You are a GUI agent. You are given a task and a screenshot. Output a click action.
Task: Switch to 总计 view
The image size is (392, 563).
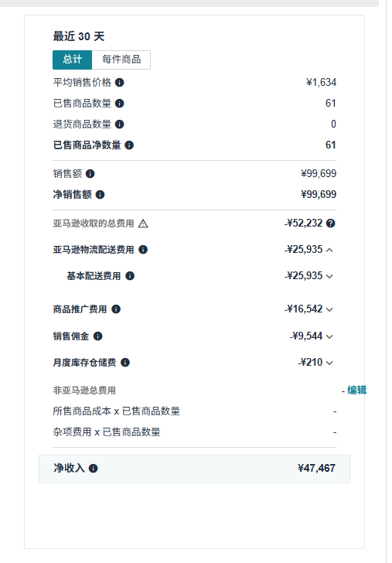coord(73,60)
